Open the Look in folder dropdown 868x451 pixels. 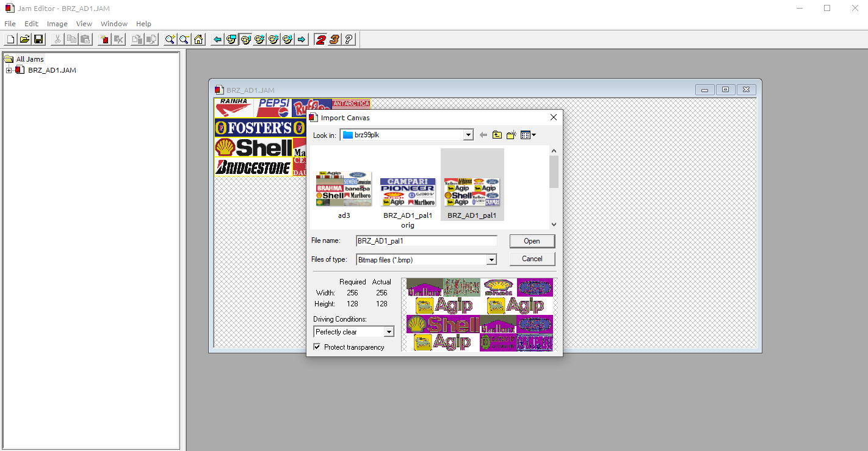(468, 135)
